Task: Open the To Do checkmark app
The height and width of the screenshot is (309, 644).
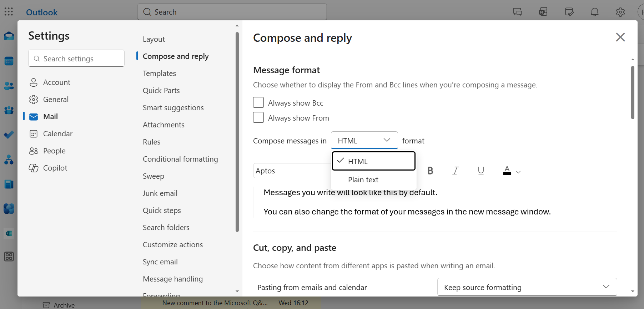Action: [x=9, y=135]
